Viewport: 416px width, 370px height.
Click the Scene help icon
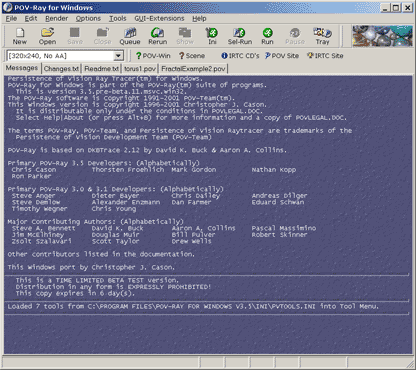[x=192, y=56]
